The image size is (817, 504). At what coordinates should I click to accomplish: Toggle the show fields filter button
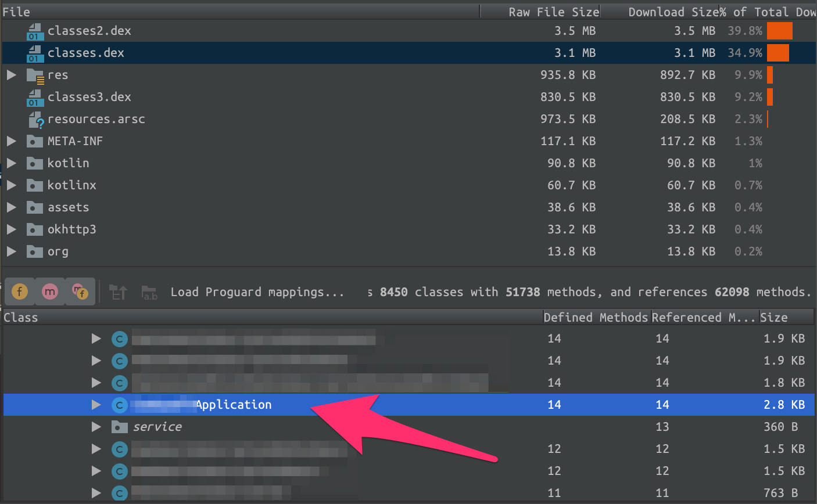[20, 291]
